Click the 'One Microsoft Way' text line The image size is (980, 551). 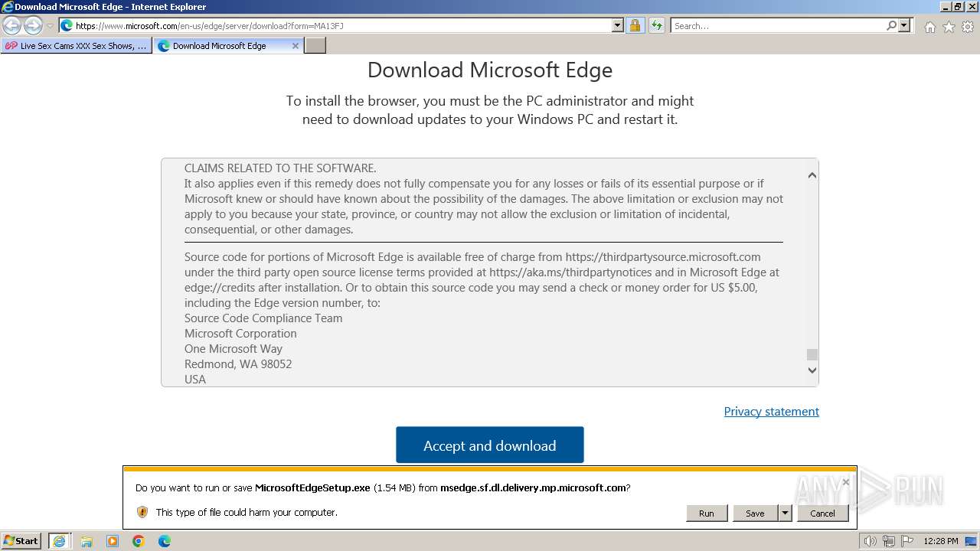coord(234,349)
